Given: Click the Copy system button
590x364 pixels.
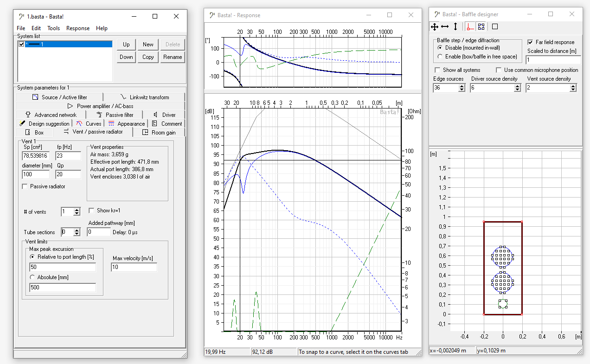Looking at the screenshot, I should pos(148,57).
